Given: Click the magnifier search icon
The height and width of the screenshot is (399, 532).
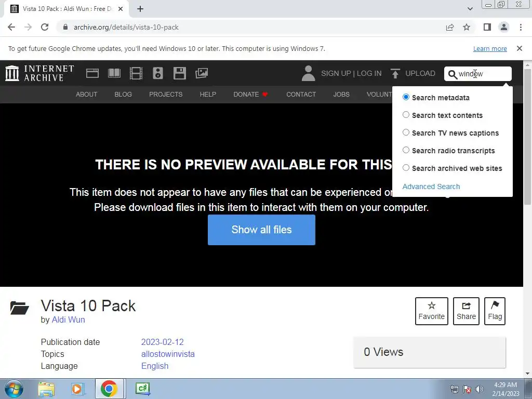Looking at the screenshot, I should pyautogui.click(x=453, y=74).
